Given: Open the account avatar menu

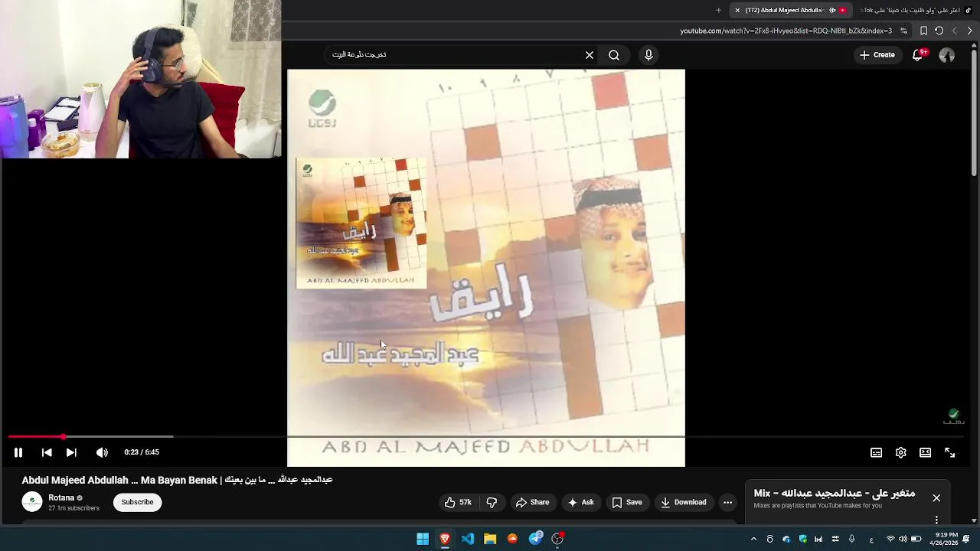Looking at the screenshot, I should (947, 55).
